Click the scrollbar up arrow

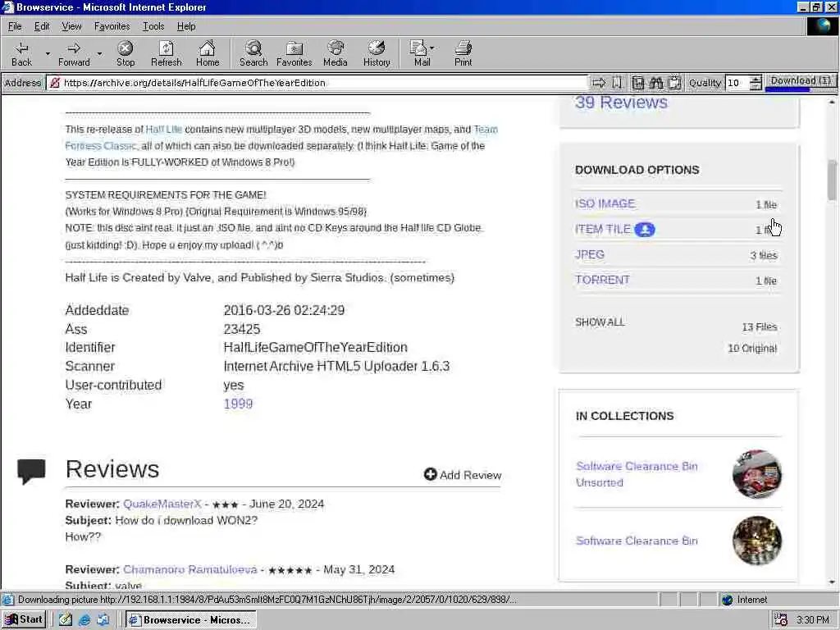pyautogui.click(x=832, y=101)
